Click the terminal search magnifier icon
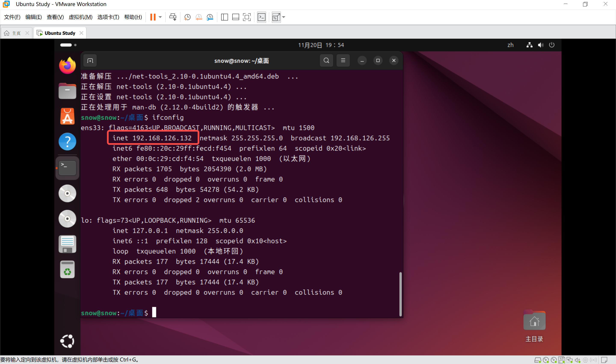This screenshot has height=364, width=616. [x=326, y=61]
